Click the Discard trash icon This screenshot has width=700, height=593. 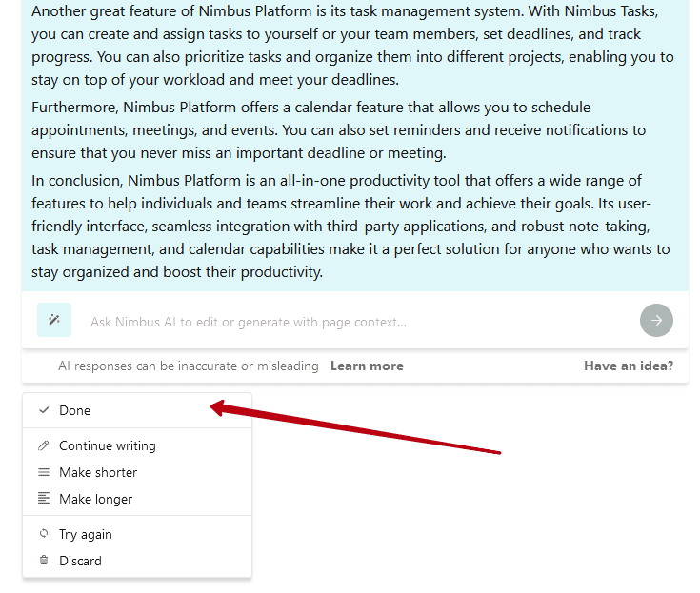click(44, 560)
